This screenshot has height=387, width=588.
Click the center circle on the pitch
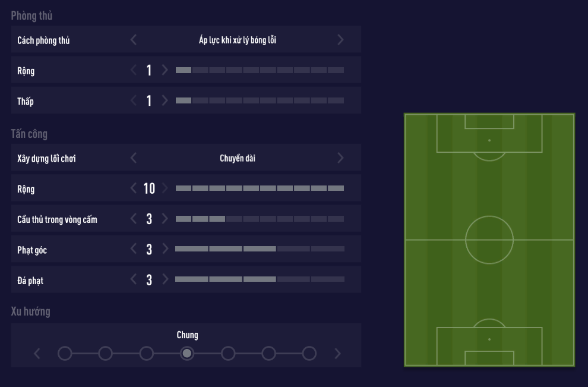[x=489, y=240]
